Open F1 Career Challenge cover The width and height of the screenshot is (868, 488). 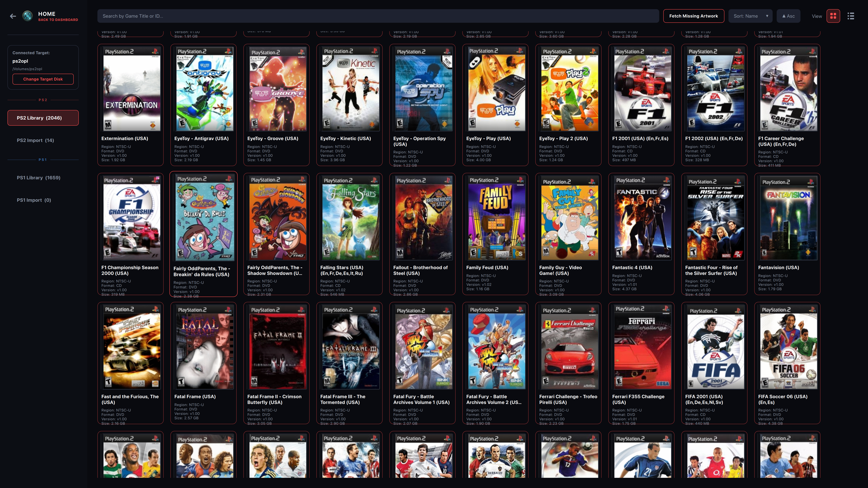click(x=788, y=89)
